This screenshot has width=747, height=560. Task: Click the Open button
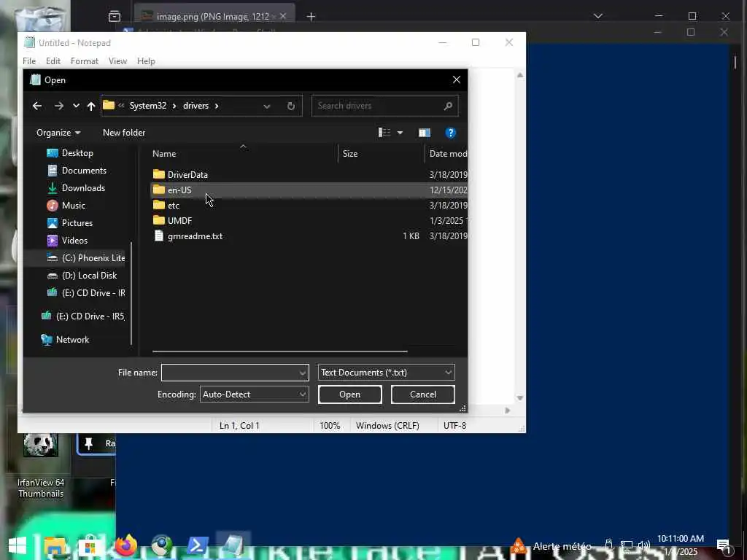point(349,394)
